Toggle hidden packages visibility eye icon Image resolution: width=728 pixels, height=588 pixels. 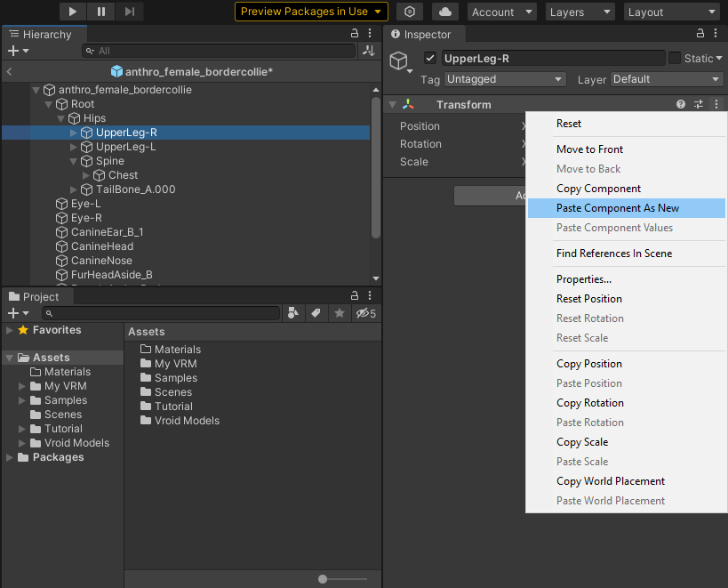click(x=366, y=313)
